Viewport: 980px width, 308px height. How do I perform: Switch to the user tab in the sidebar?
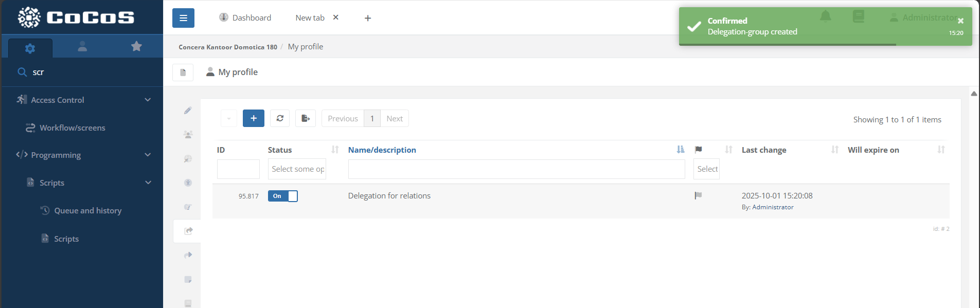point(82,47)
